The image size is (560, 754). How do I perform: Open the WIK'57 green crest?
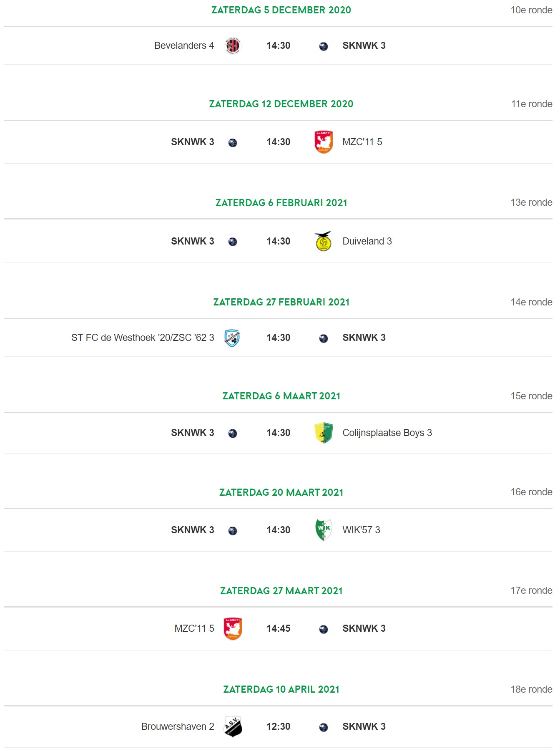(324, 530)
